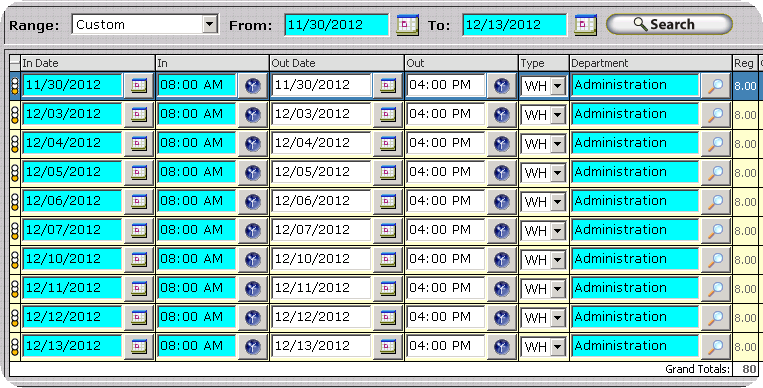Edit In Date field 12/04/2012
Viewport: 763px width, 388px height.
pyautogui.click(x=72, y=144)
